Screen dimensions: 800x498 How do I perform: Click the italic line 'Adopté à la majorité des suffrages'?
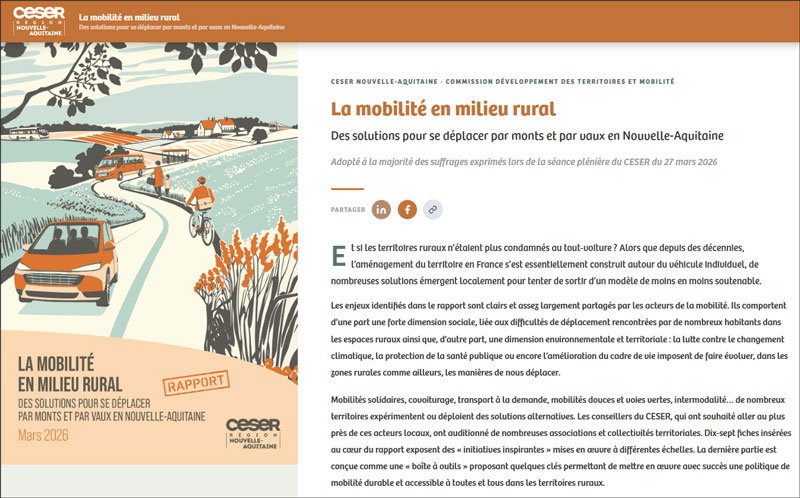[524, 162]
